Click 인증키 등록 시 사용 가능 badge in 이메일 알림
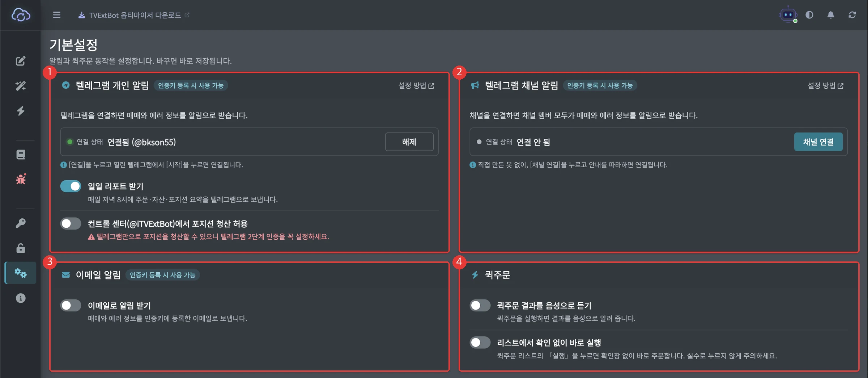This screenshot has width=868, height=378. (x=162, y=275)
